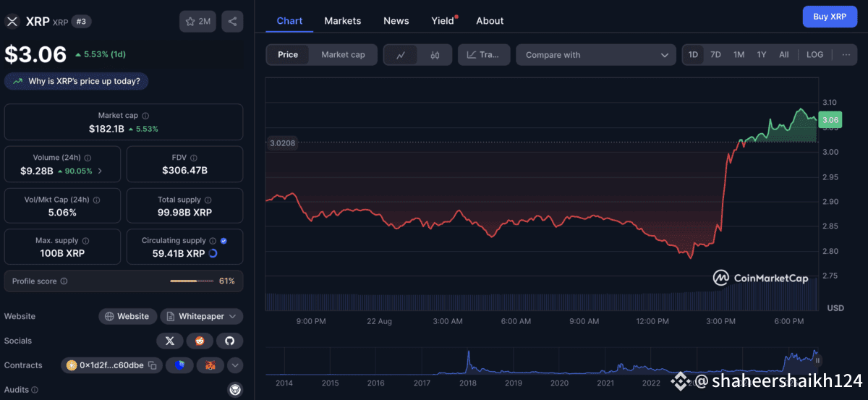
Task: Open the About tab
Action: coord(490,21)
